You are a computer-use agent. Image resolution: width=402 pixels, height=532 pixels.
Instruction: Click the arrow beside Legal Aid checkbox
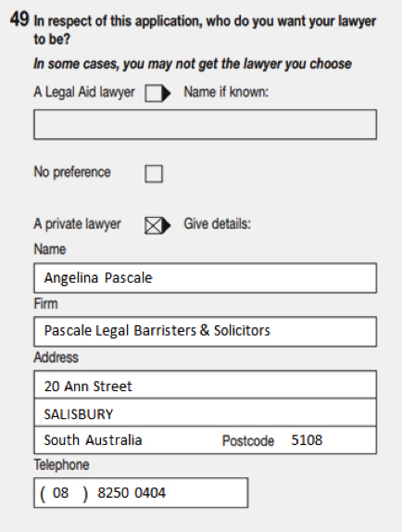coord(167,94)
